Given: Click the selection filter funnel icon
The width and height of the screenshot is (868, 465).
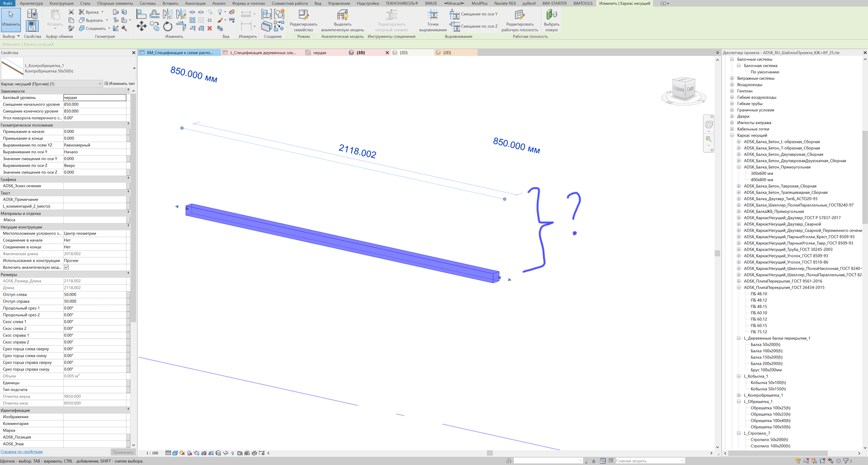Looking at the screenshot, I should tap(846, 461).
